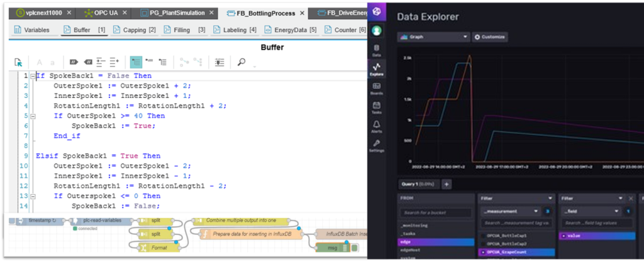The image size is (644, 262).
Task: Open the user avatar menu in InfluxDB
Action: 376,31
